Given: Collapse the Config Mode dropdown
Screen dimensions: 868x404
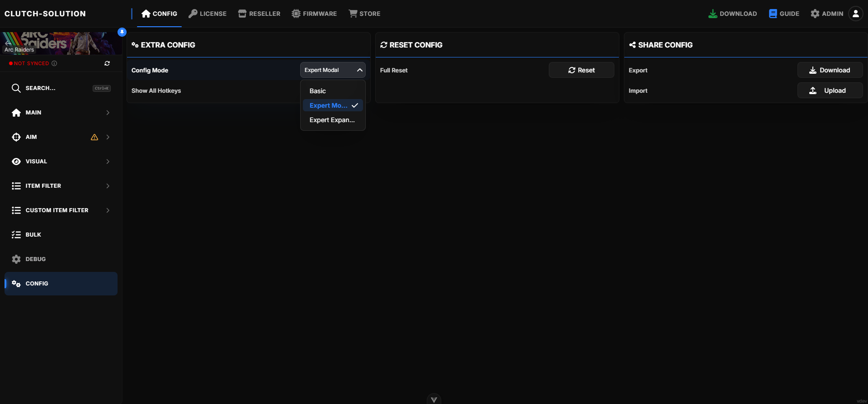Looking at the screenshot, I should (333, 70).
